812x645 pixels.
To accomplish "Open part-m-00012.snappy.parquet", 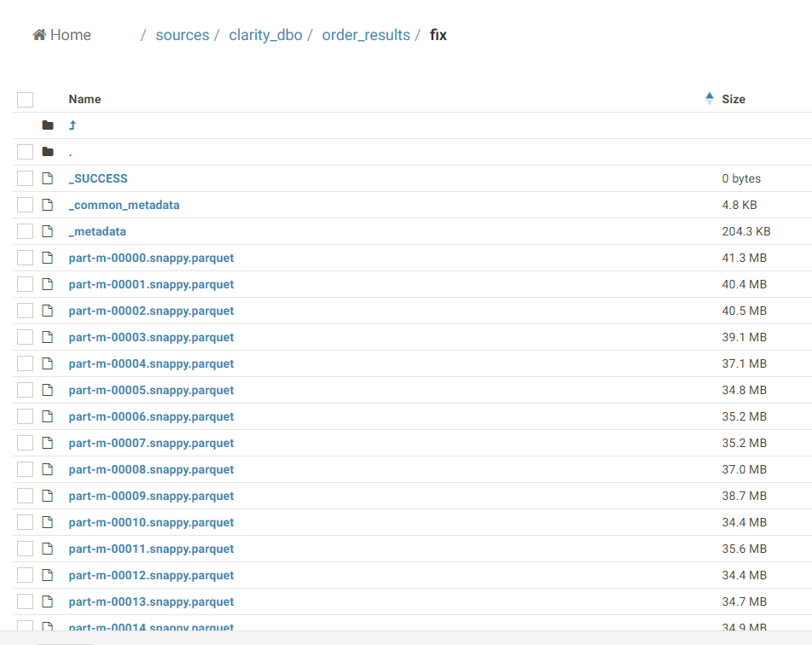I will 151,574.
